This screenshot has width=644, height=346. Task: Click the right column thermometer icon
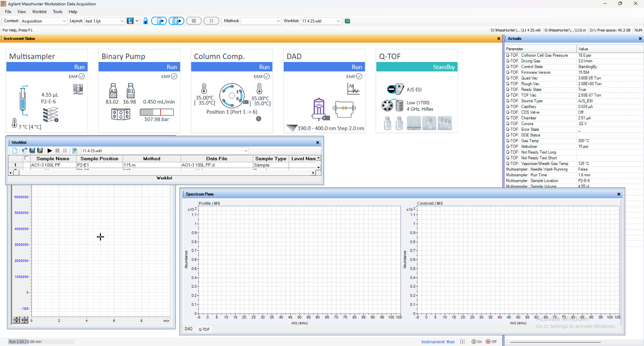click(x=260, y=89)
